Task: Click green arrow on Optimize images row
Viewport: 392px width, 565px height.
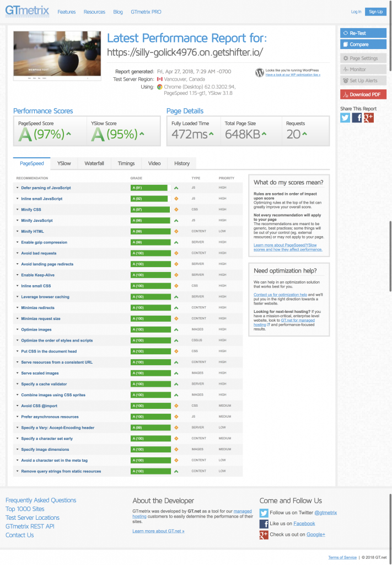Action: (176, 329)
